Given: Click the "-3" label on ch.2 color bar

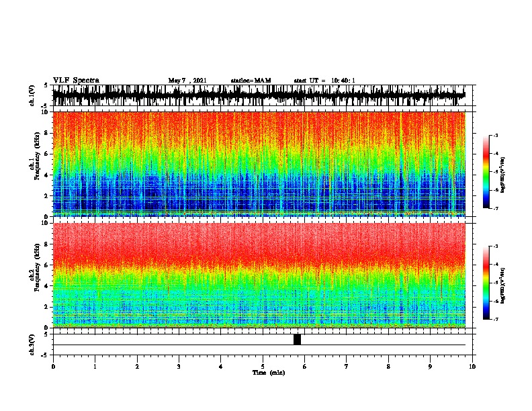Looking at the screenshot, I should [495, 246].
